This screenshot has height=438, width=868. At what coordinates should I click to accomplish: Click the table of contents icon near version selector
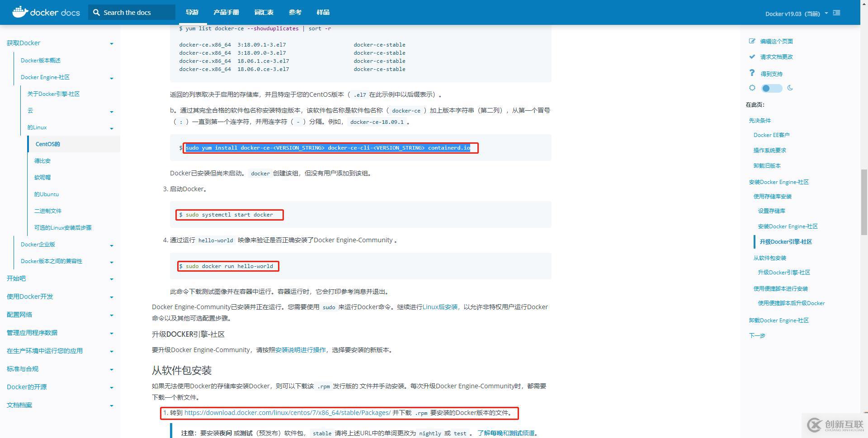tap(837, 13)
